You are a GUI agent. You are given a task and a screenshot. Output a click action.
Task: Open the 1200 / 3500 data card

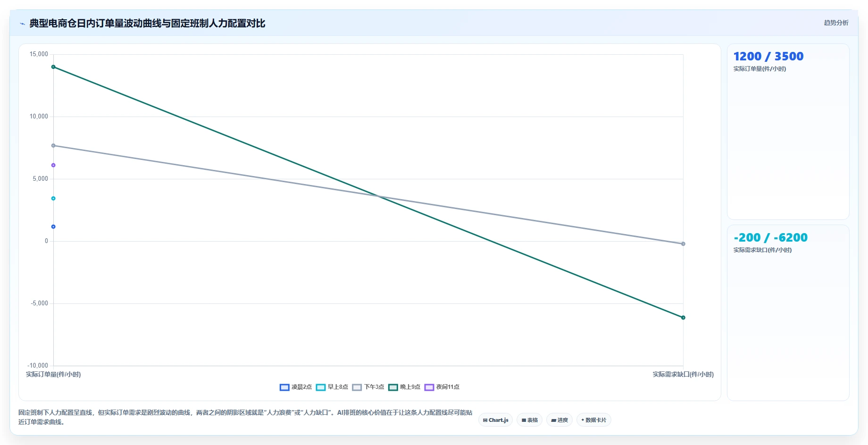pyautogui.click(x=788, y=132)
